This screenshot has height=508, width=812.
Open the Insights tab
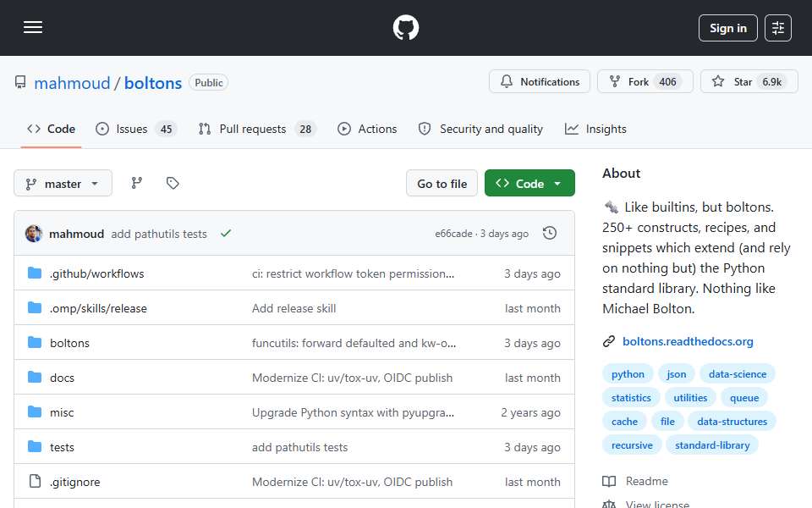point(595,129)
